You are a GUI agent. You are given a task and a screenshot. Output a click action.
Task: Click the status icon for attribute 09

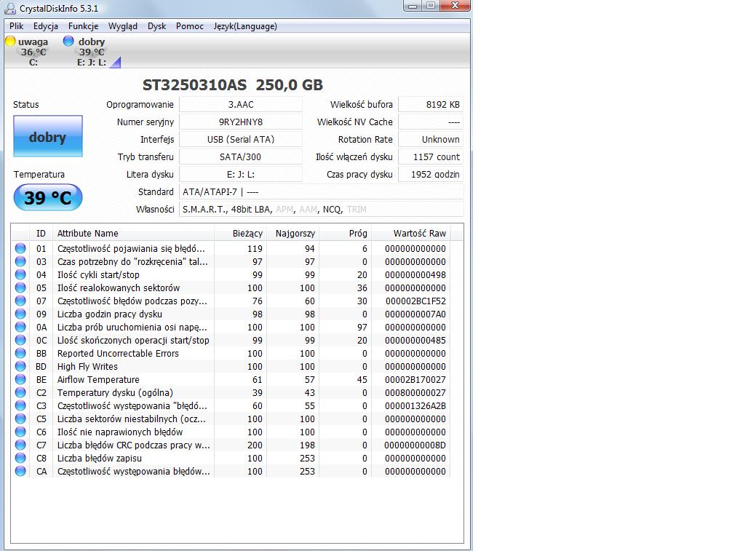coord(20,314)
